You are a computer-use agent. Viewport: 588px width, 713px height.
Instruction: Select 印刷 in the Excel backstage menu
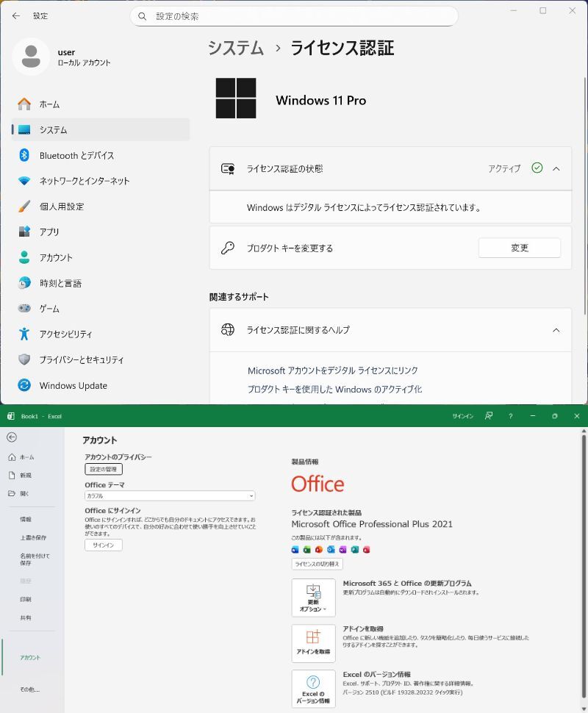tap(26, 599)
